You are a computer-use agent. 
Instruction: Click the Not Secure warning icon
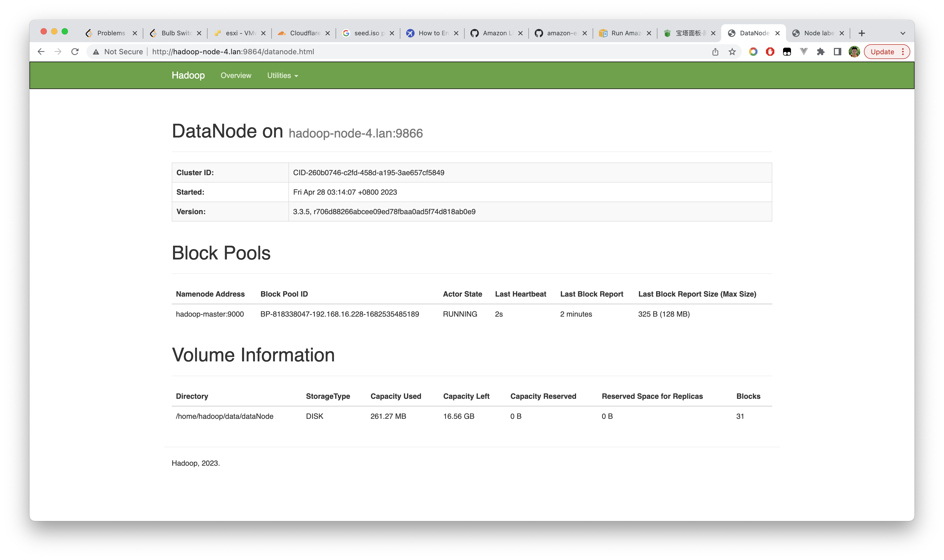coord(96,52)
